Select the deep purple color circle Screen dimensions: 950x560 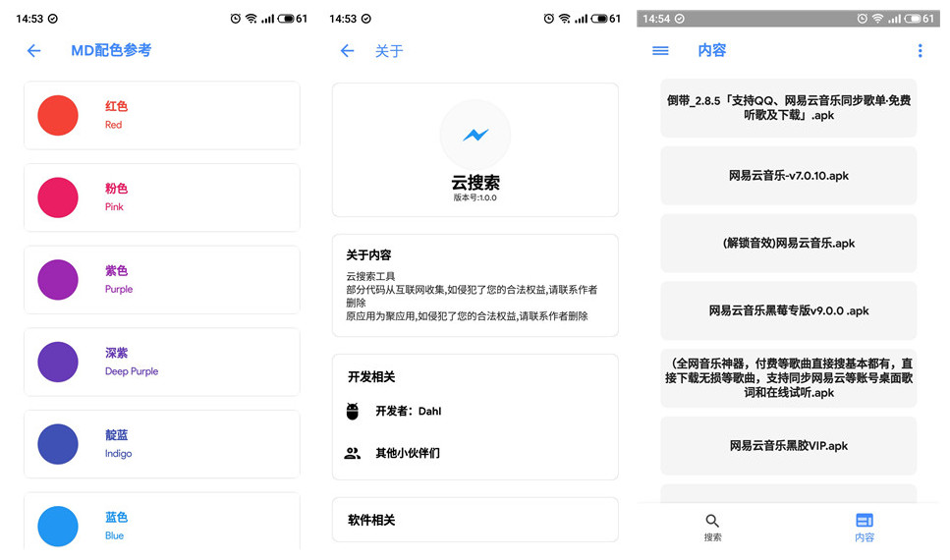[58, 362]
